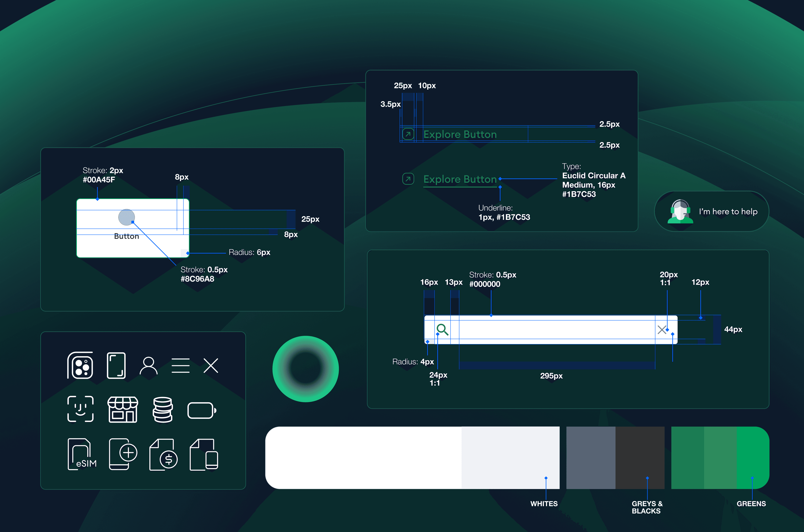Click the "Euclid Circular A" type label
This screenshot has height=532, width=804.
point(594,176)
